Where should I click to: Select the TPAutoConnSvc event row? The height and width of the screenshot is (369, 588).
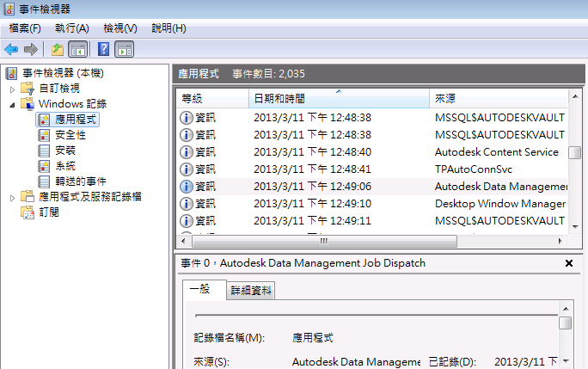coord(372,169)
